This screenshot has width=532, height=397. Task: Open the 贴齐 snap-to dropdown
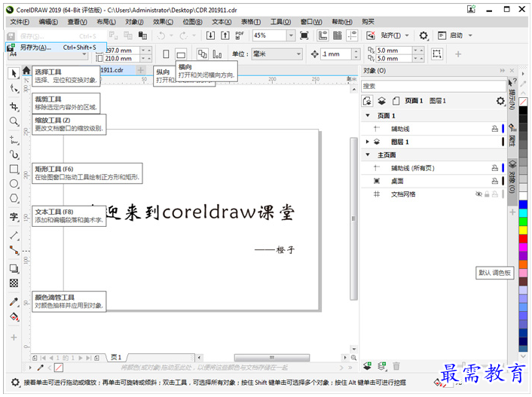pos(407,35)
